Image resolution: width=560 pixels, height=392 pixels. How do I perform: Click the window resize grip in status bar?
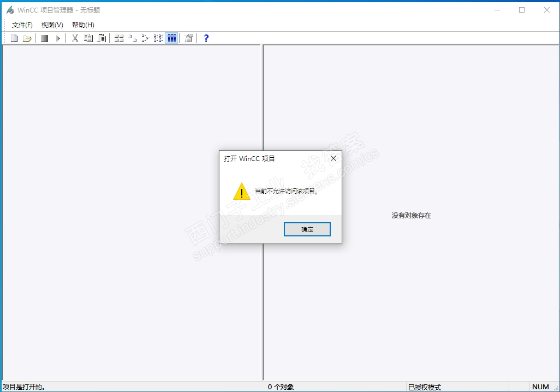click(x=556, y=388)
